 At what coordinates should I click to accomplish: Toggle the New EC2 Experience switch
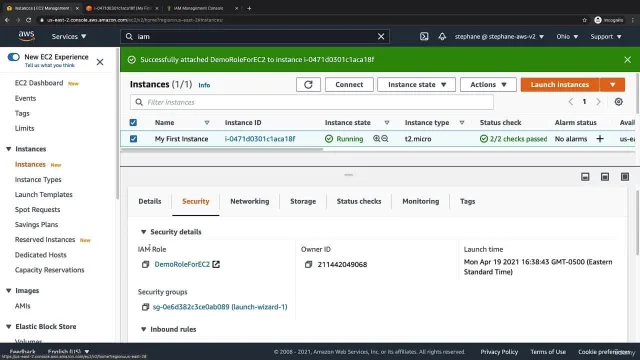(x=13, y=57)
